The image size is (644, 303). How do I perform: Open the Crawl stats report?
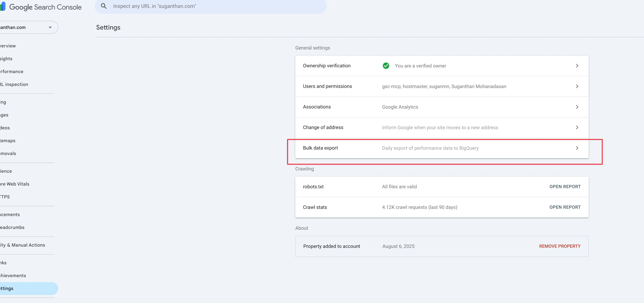point(565,207)
